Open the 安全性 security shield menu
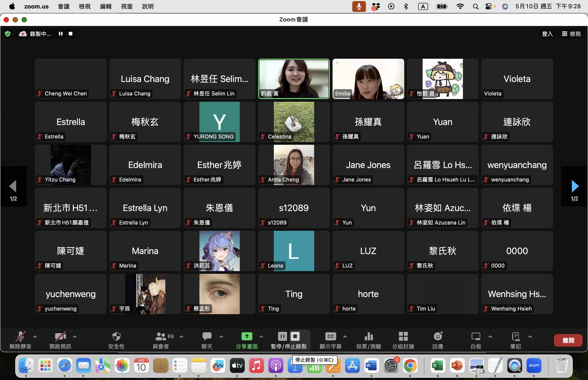The height and width of the screenshot is (380, 588). pyautogui.click(x=116, y=340)
